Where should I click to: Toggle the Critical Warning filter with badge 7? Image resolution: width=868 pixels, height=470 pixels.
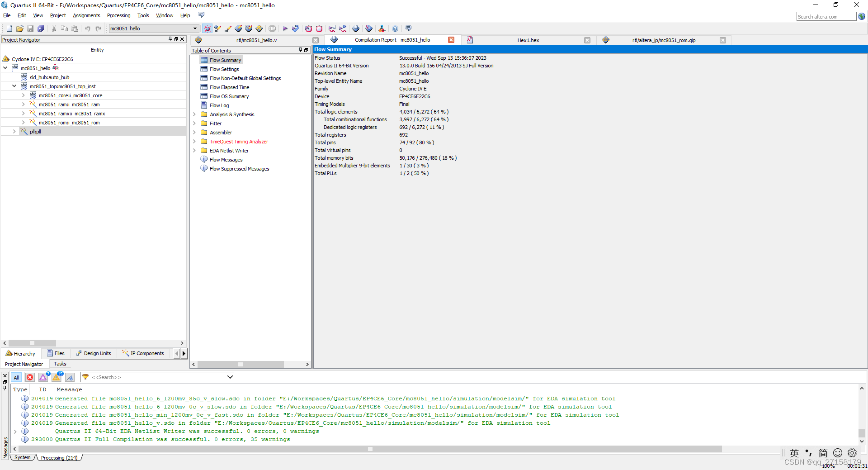point(43,377)
